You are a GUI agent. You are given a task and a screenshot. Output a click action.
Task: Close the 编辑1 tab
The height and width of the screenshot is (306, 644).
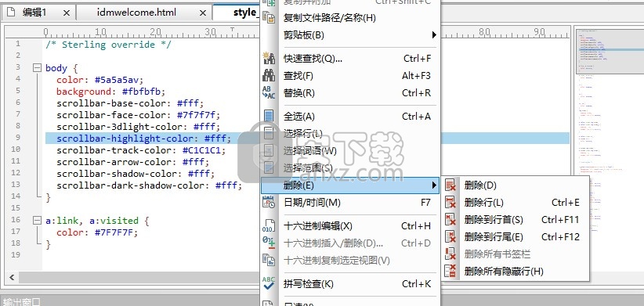tap(67, 13)
